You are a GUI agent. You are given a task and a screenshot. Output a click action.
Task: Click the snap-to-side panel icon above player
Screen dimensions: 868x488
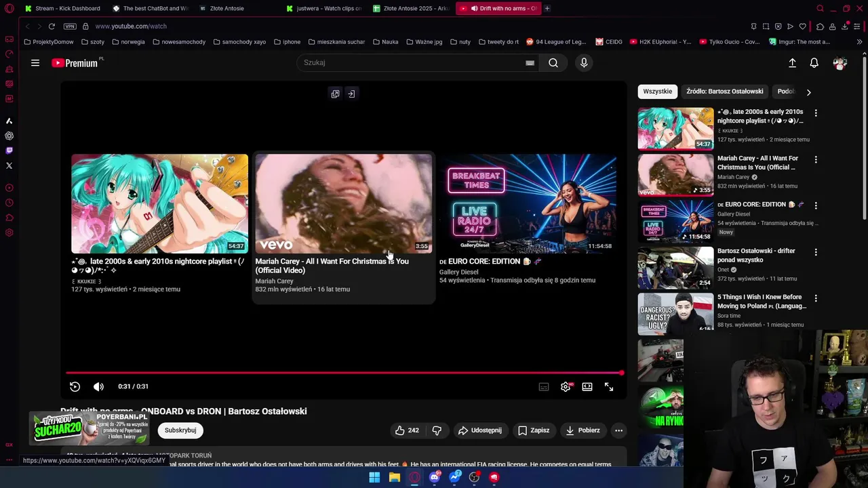(x=351, y=94)
